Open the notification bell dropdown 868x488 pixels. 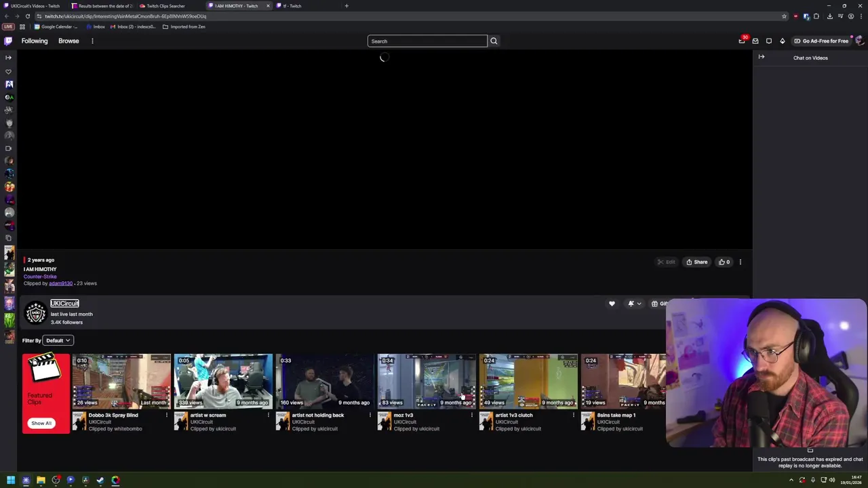coord(634,304)
